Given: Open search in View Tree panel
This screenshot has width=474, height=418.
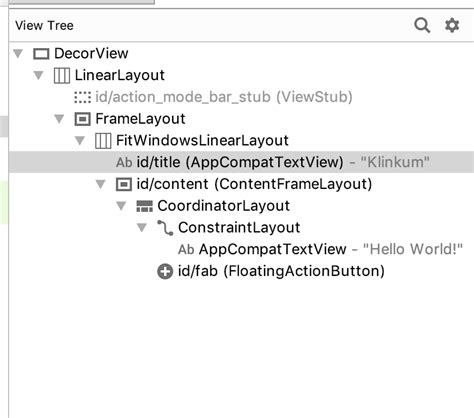Looking at the screenshot, I should (422, 25).
